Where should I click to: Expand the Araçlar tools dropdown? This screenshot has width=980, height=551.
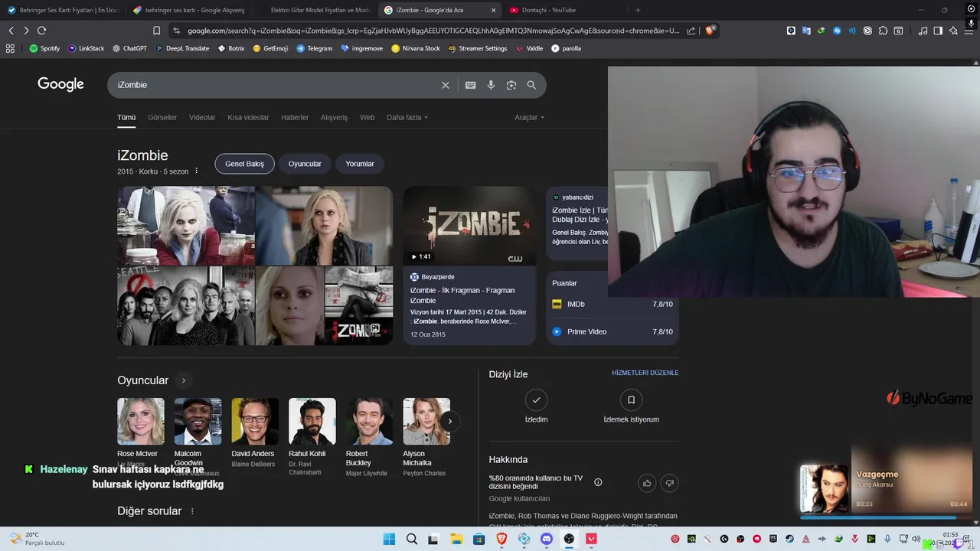tap(529, 117)
